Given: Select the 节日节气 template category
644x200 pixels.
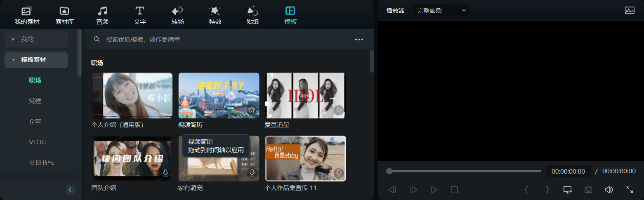Looking at the screenshot, I should pyautogui.click(x=41, y=162).
